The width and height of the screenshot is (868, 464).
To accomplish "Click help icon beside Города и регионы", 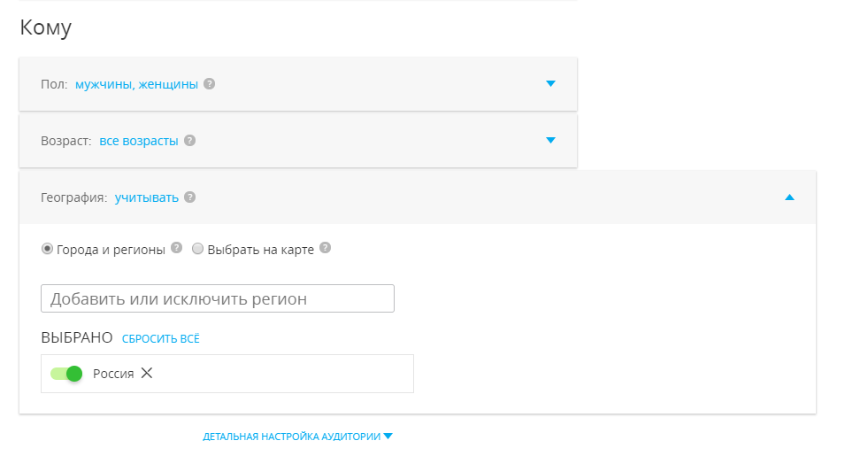I will click(176, 249).
